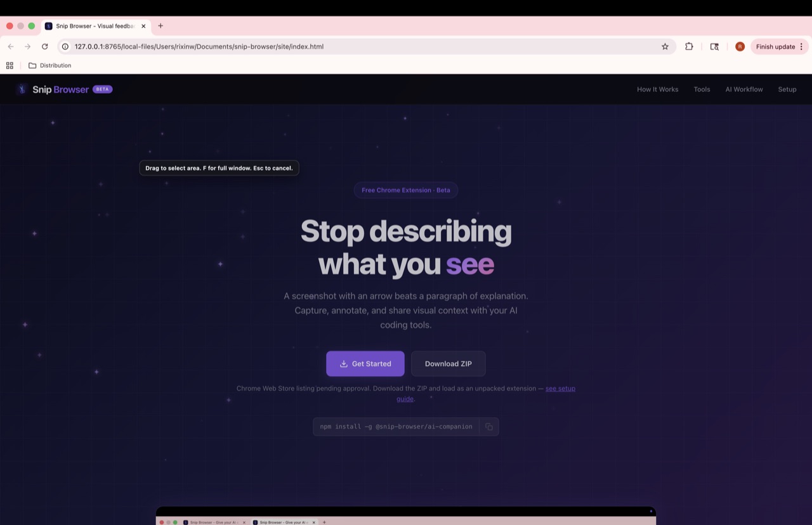Open the AI Workflow nav link
812x525 pixels.
click(x=744, y=89)
